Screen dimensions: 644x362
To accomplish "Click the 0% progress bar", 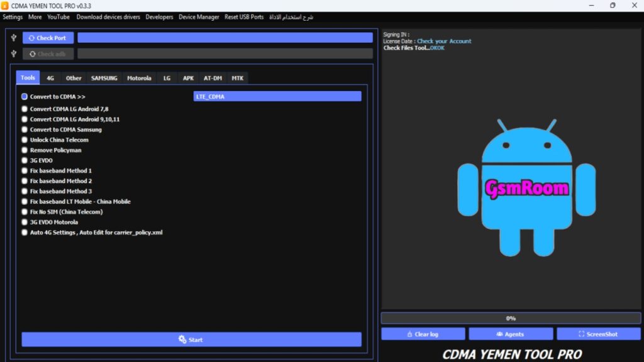I will tap(511, 319).
